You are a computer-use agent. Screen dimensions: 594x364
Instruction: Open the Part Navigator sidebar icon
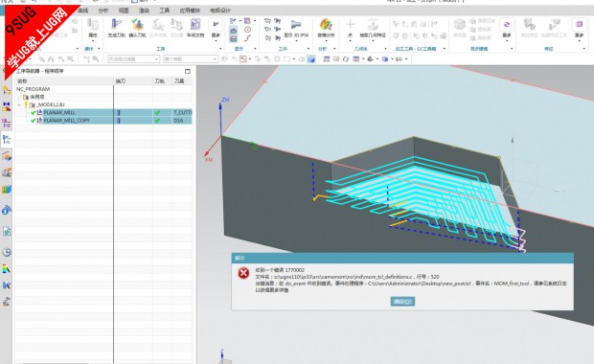pos(7,124)
